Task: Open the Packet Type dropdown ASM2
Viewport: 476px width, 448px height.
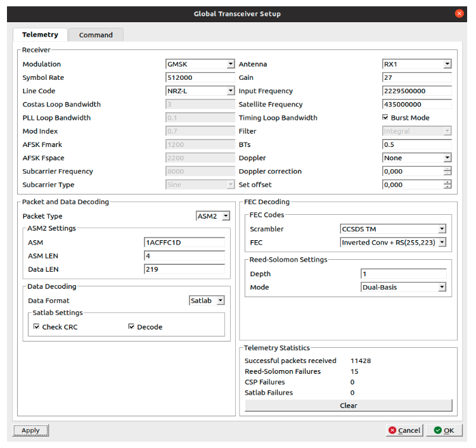Action: [x=213, y=216]
